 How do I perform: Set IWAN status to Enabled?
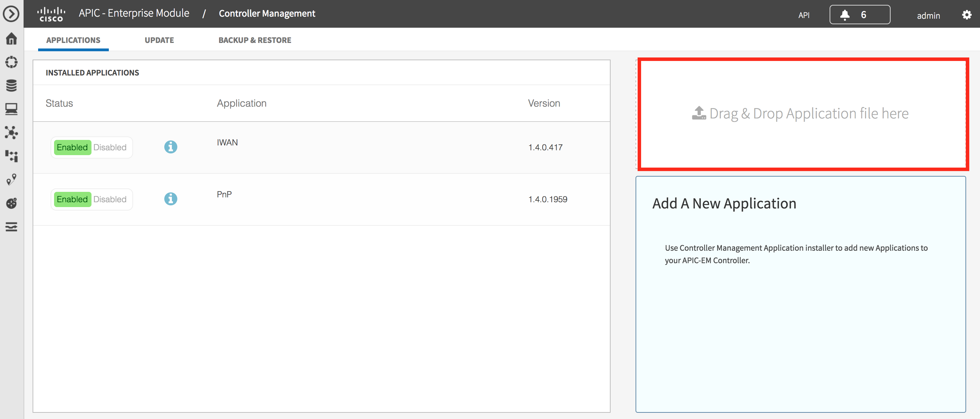[x=72, y=148]
